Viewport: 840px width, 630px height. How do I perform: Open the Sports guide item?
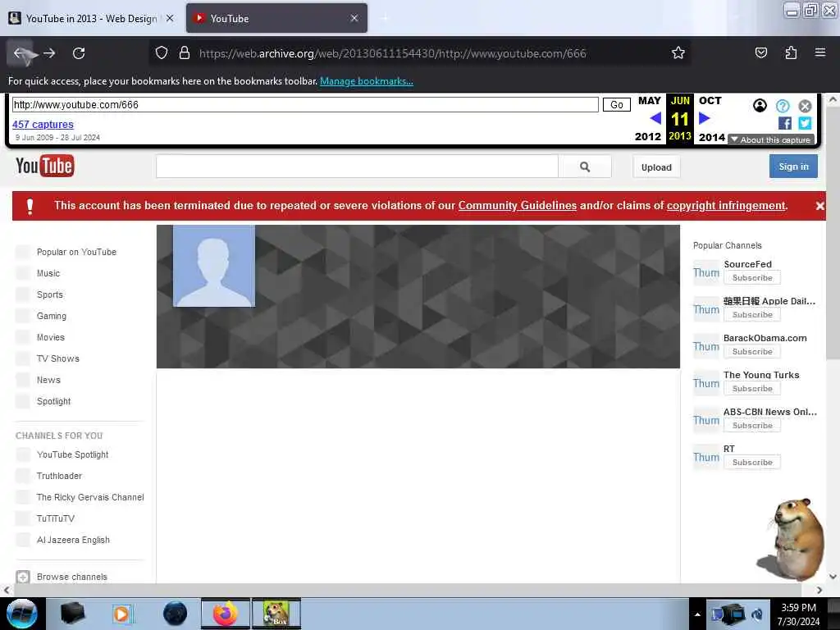50,294
